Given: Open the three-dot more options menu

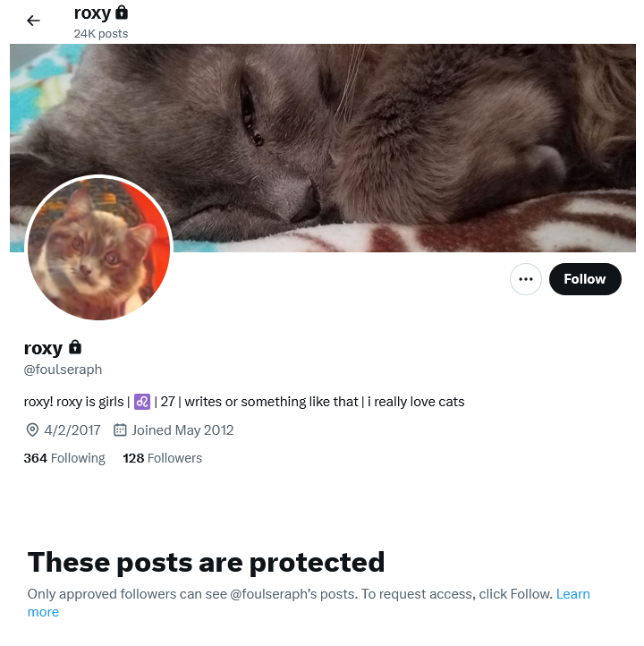Looking at the screenshot, I should (x=525, y=279).
